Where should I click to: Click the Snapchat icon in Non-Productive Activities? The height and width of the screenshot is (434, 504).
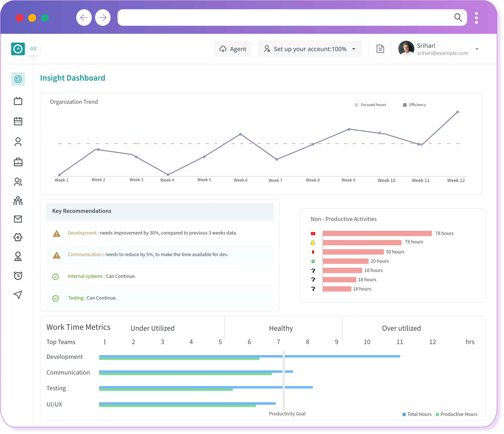click(313, 243)
